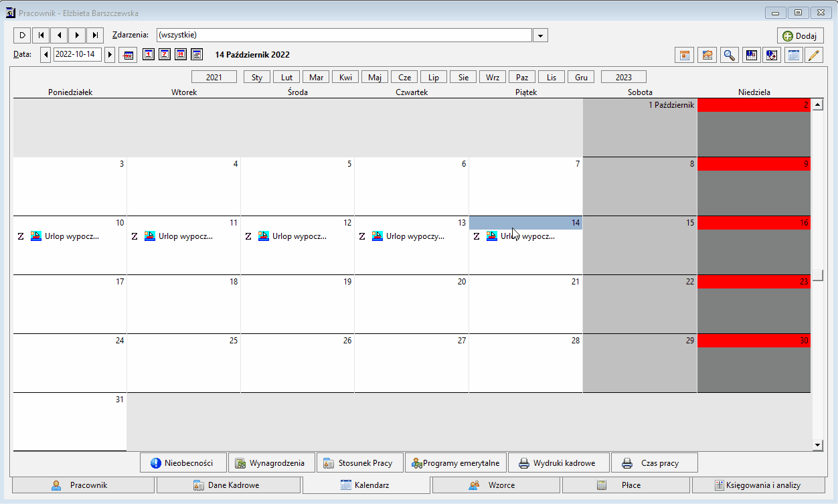The image size is (838, 504).
Task: Open the Nieobecności section
Action: pos(183,463)
